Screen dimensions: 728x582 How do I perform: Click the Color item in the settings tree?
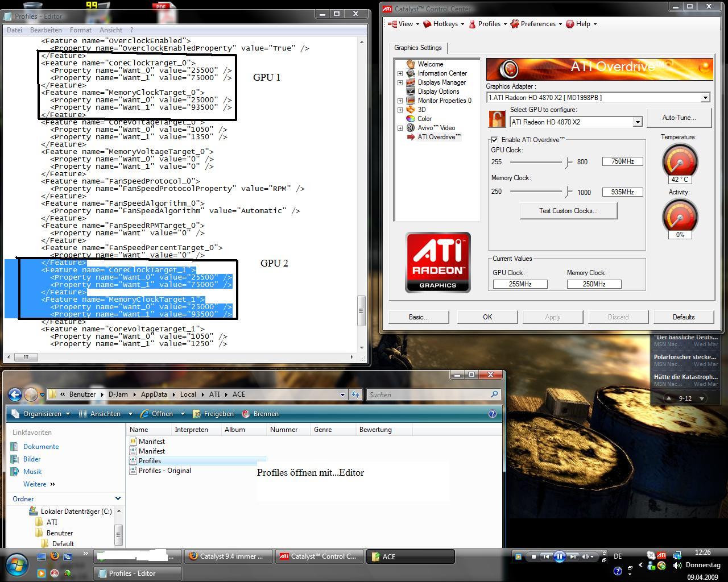click(424, 119)
